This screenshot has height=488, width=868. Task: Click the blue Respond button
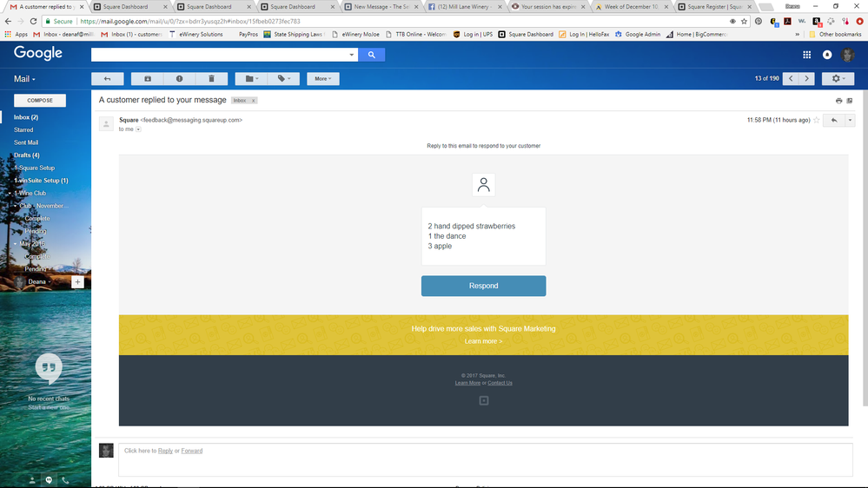pos(483,286)
